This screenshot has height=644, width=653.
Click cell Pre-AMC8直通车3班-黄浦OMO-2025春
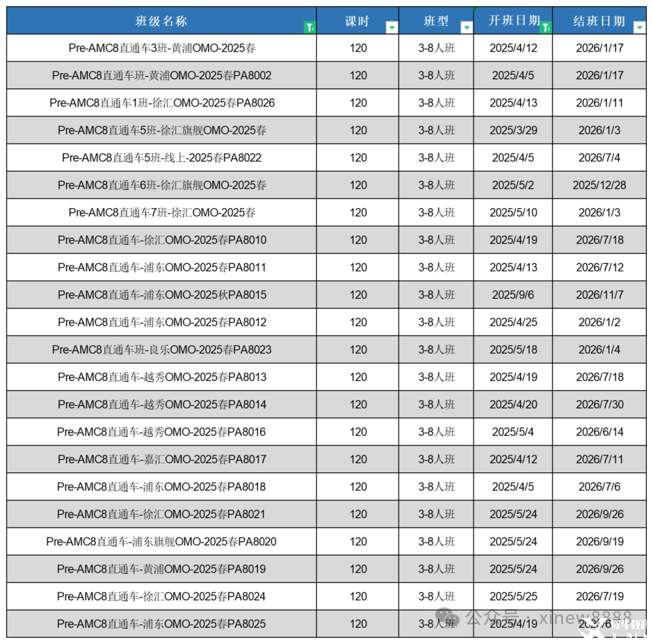[x=161, y=48]
